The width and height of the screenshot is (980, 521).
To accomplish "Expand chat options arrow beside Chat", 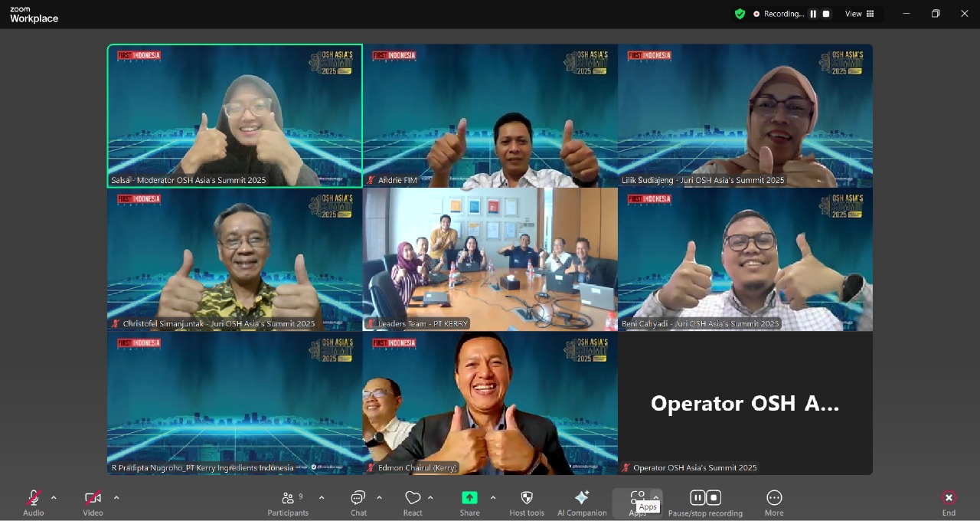I will tap(379, 498).
